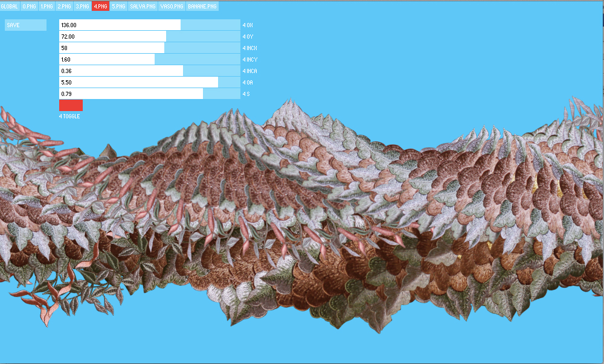The width and height of the screenshot is (604, 364).
Task: Switch to the GLOBAL tab
Action: [10, 7]
